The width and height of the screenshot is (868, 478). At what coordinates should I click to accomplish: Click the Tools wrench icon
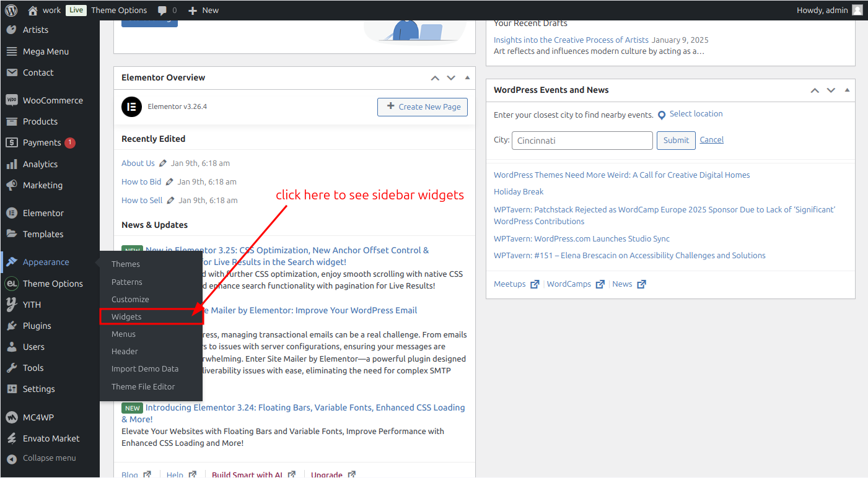[11, 368]
